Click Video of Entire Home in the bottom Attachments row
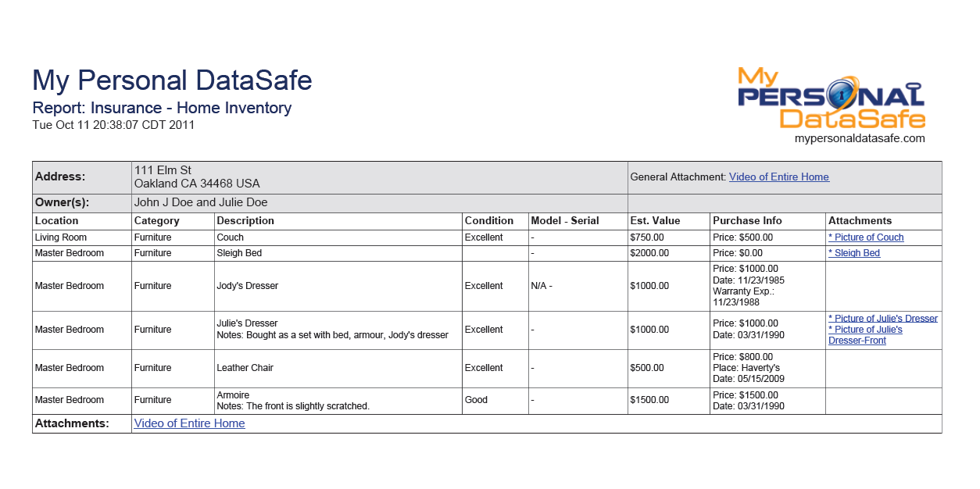 (189, 423)
